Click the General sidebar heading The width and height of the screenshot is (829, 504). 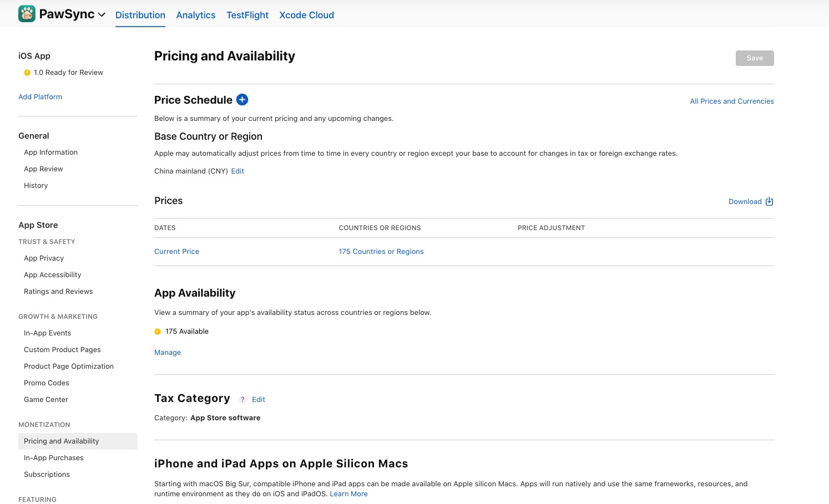pyautogui.click(x=34, y=136)
